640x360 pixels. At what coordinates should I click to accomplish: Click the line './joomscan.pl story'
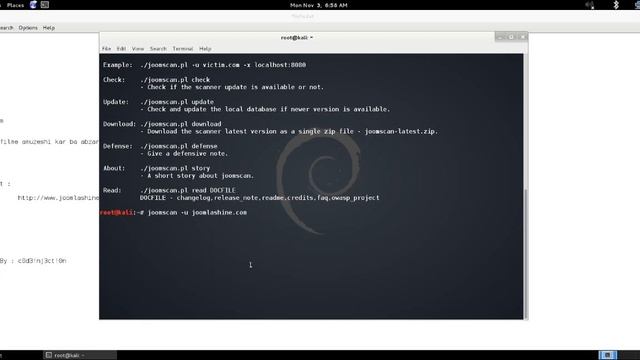coord(175,168)
